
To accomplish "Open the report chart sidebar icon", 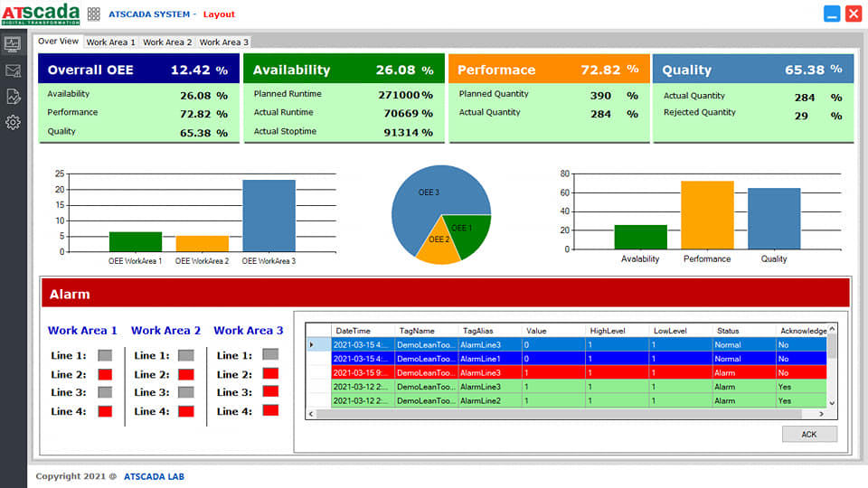I will pyautogui.click(x=13, y=97).
